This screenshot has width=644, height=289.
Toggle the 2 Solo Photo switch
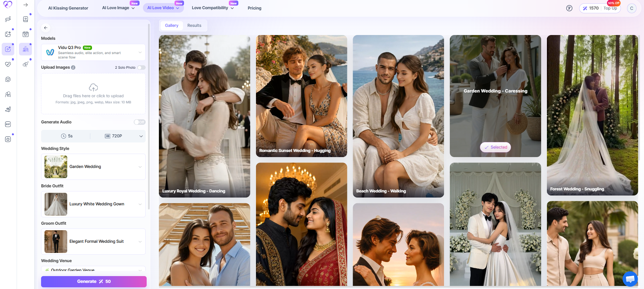coord(141,68)
